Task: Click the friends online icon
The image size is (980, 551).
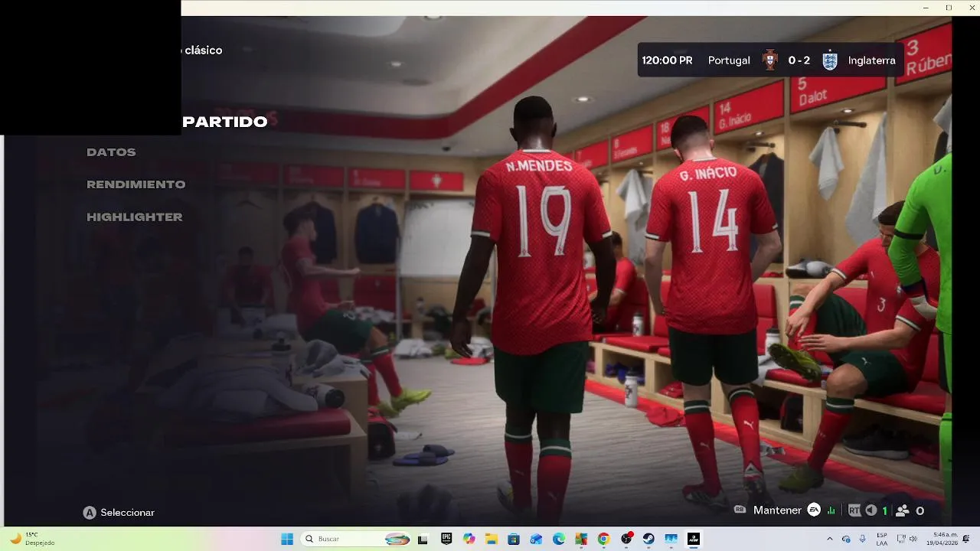Action: (903, 510)
